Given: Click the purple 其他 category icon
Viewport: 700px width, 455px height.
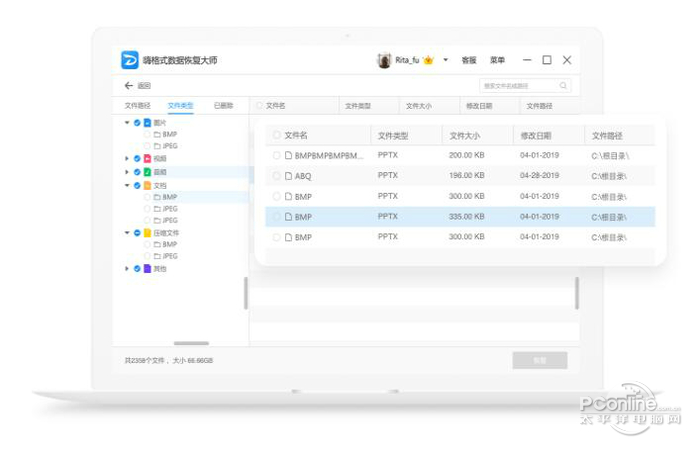Looking at the screenshot, I should (147, 268).
